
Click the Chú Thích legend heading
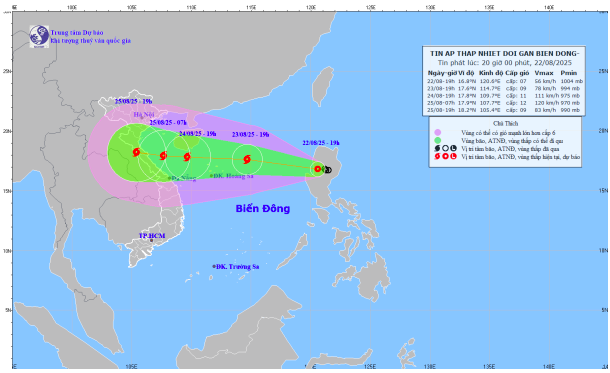505,124
